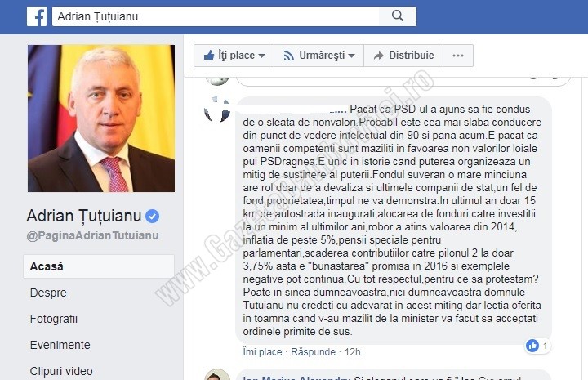This screenshot has height=380, width=588.
Task: Click the RSS feed icon beside Urmărești
Action: point(288,56)
